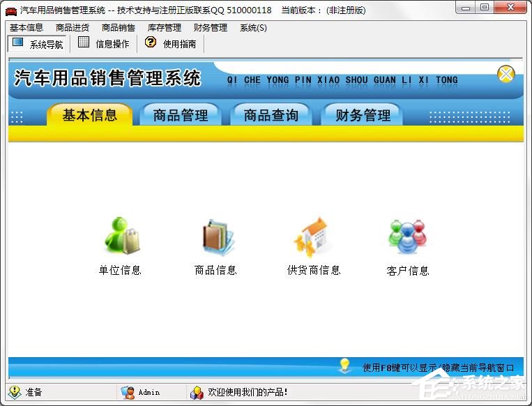The image size is (532, 406).
Task: Click the 信息操作 grid icon
Action: point(84,42)
